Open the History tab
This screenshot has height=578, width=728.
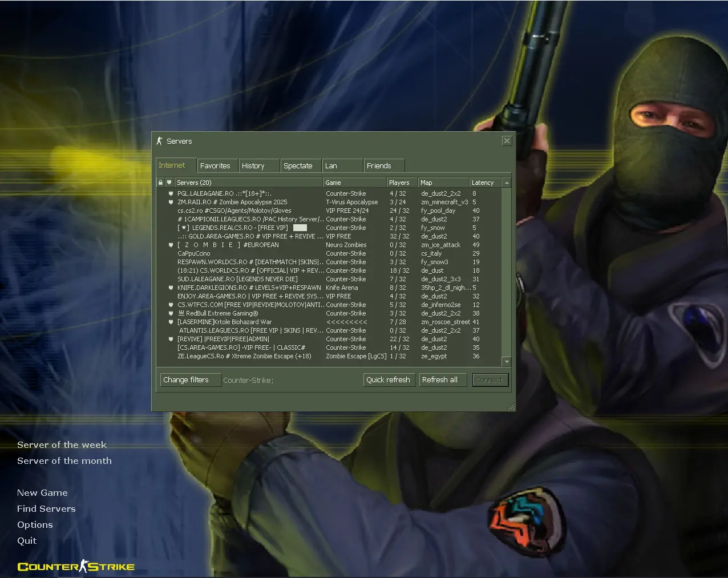pos(259,166)
